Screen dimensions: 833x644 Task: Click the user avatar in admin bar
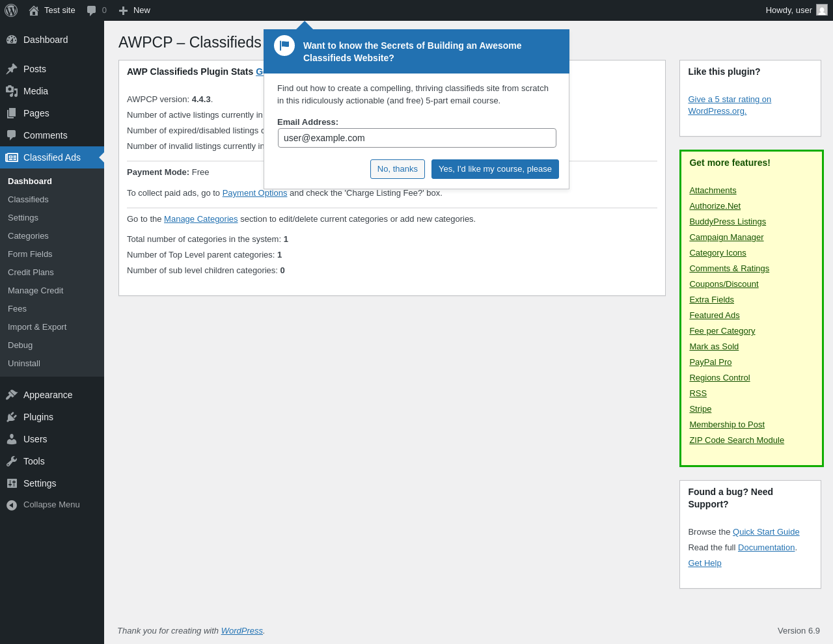(x=822, y=10)
